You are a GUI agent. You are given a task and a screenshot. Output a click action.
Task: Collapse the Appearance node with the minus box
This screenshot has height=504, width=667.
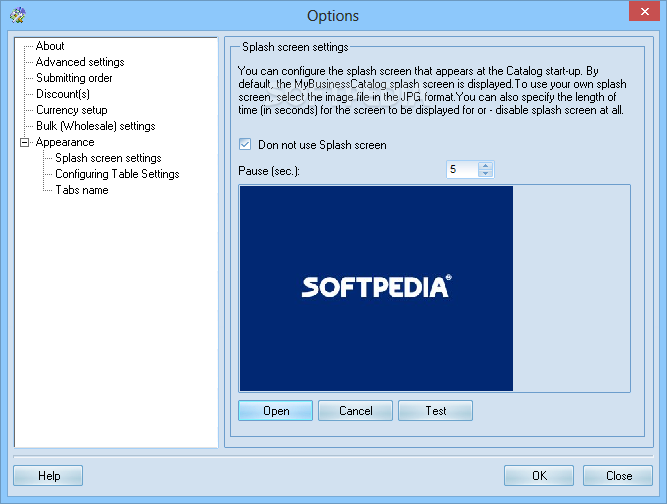25,142
